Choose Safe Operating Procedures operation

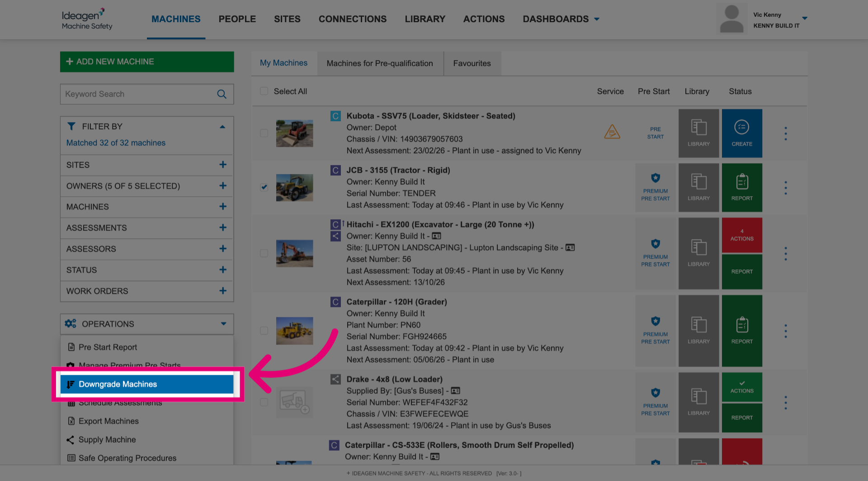click(147, 458)
